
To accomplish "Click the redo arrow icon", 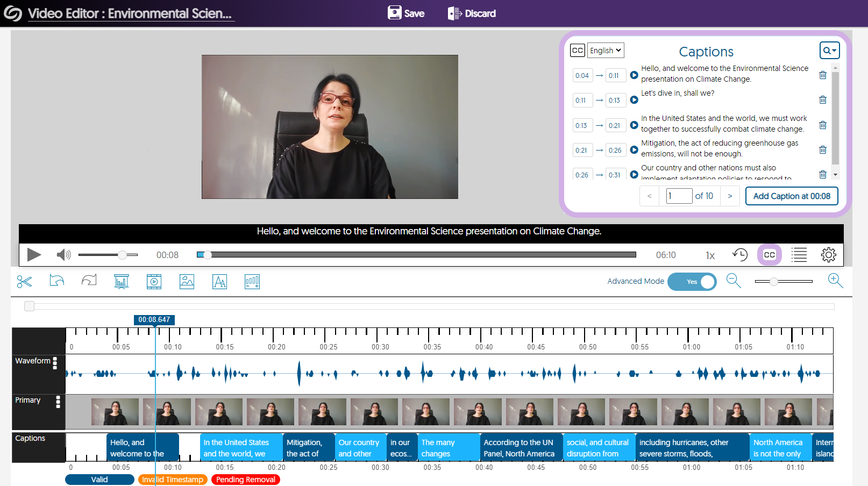I will [89, 281].
